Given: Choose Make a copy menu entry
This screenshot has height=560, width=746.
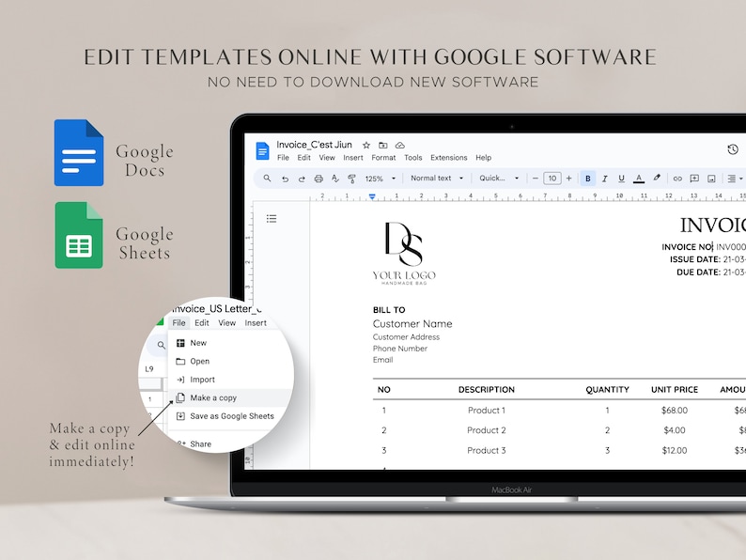Looking at the screenshot, I should (230, 397).
